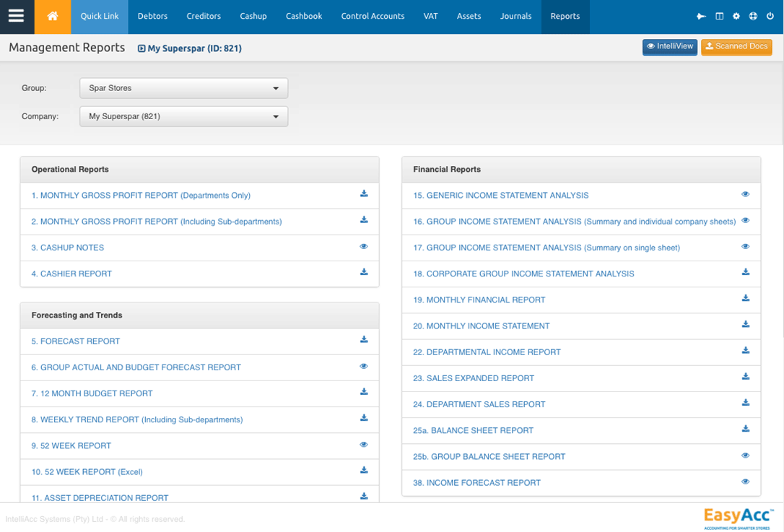Open the Group dropdown showing Spar Stores
This screenshot has width=784, height=532.
coord(183,88)
